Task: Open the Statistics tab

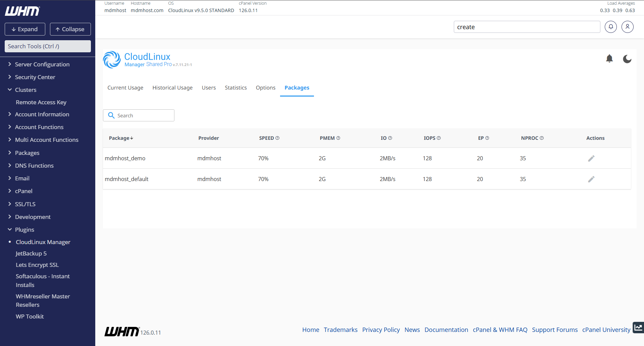Action: [236, 88]
